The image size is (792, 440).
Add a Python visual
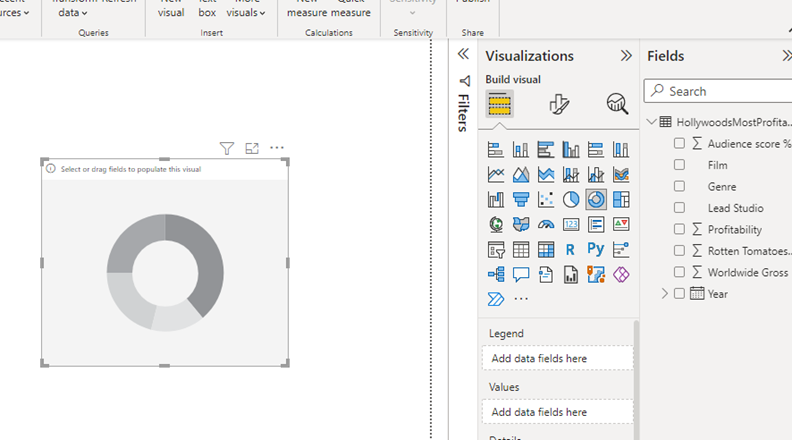(x=596, y=249)
